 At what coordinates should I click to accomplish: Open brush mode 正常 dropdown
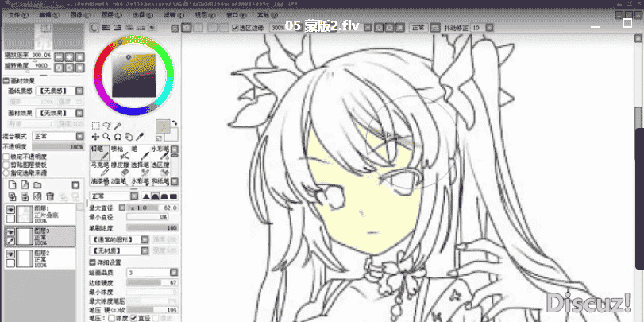114,196
